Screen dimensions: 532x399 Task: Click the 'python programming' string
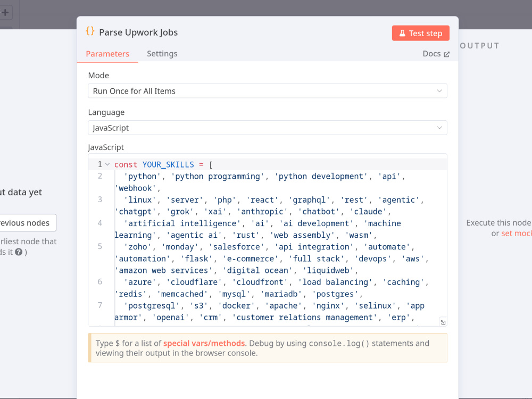coord(218,177)
